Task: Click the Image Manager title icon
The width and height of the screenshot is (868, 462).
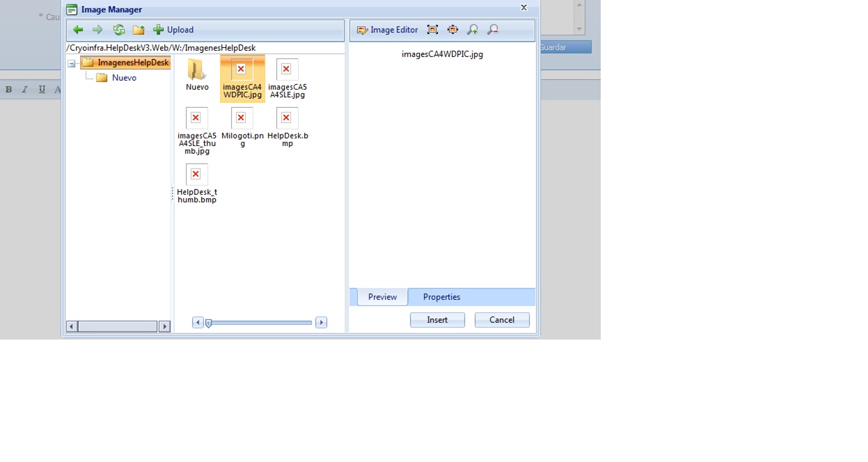Action: (72, 10)
